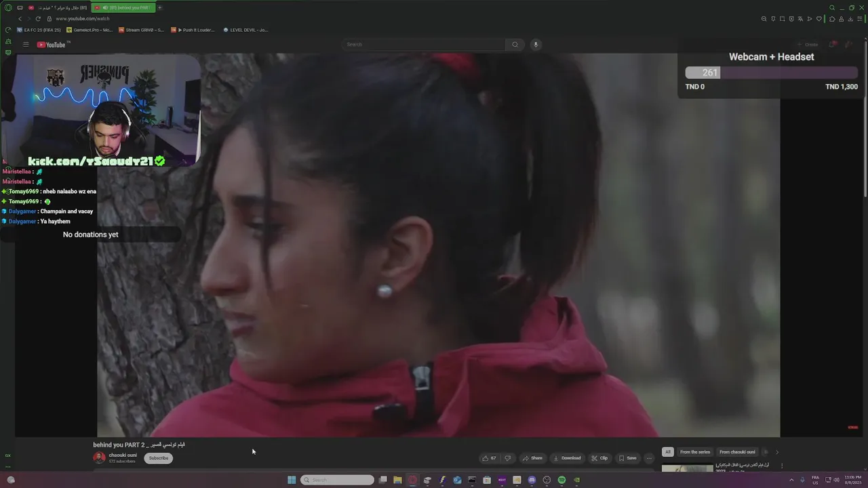This screenshot has height=488, width=868.
Task: Open the LEVEL DEVIL bookmark
Action: click(245, 30)
